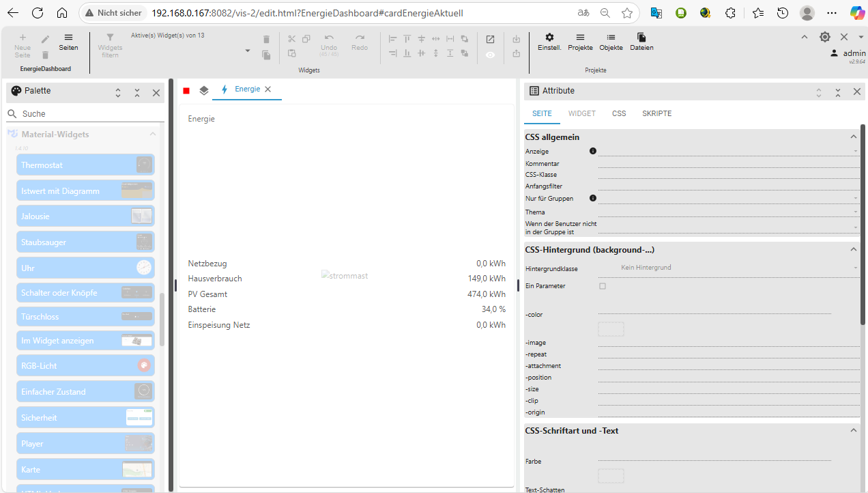This screenshot has width=868, height=493.
Task: Click the -color swatch box
Action: pyautogui.click(x=611, y=329)
